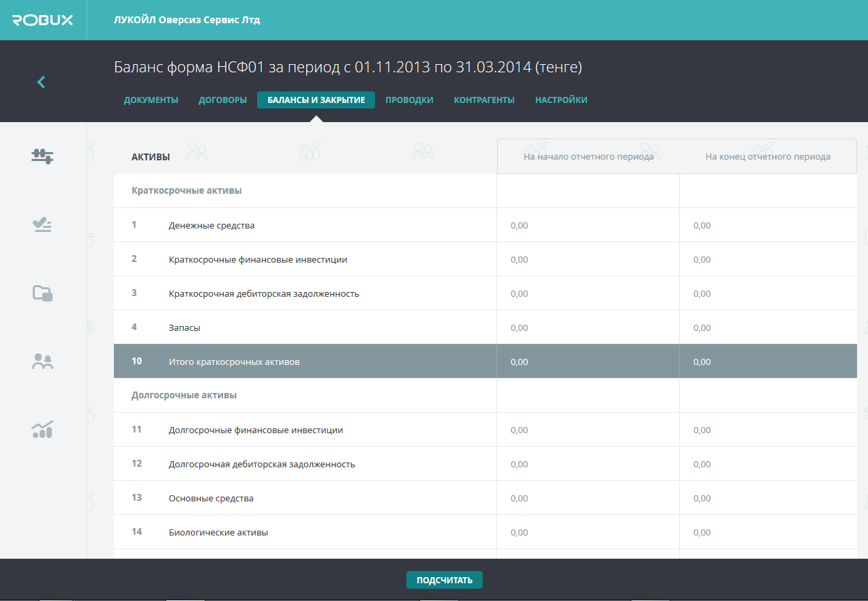Click start-period value for Основные средства
Image resolution: width=868 pixels, height=601 pixels.
tap(519, 498)
